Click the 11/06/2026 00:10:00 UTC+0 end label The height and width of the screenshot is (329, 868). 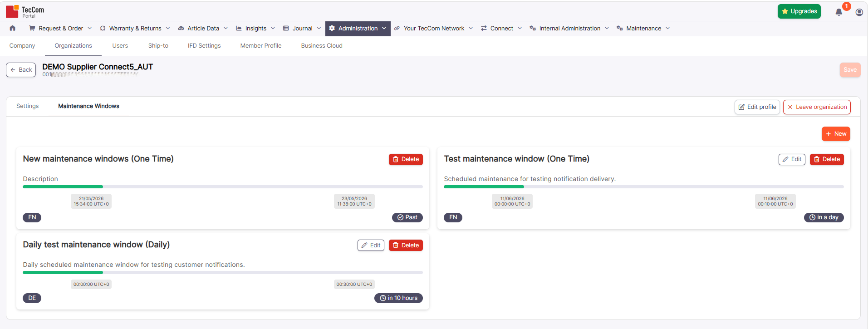click(775, 201)
